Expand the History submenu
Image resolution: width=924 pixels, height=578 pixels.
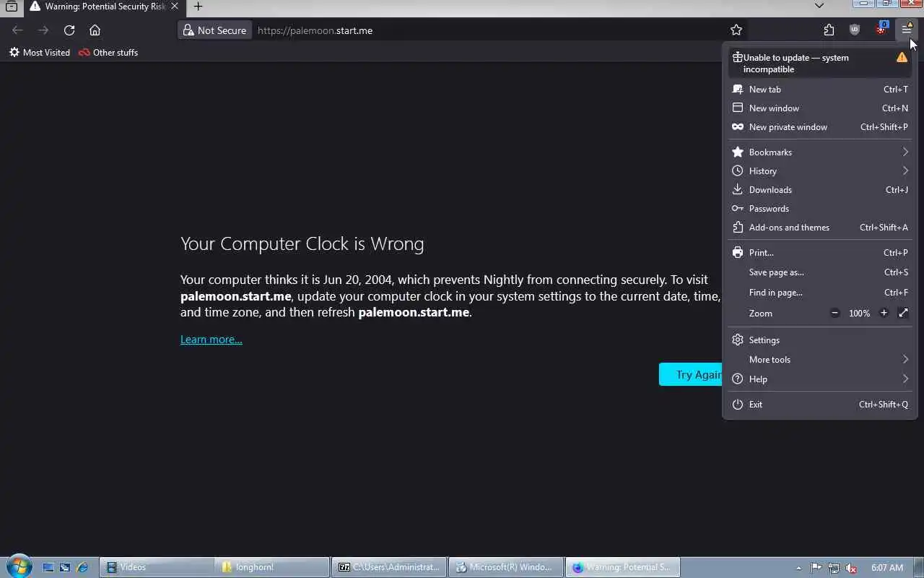tap(820, 171)
